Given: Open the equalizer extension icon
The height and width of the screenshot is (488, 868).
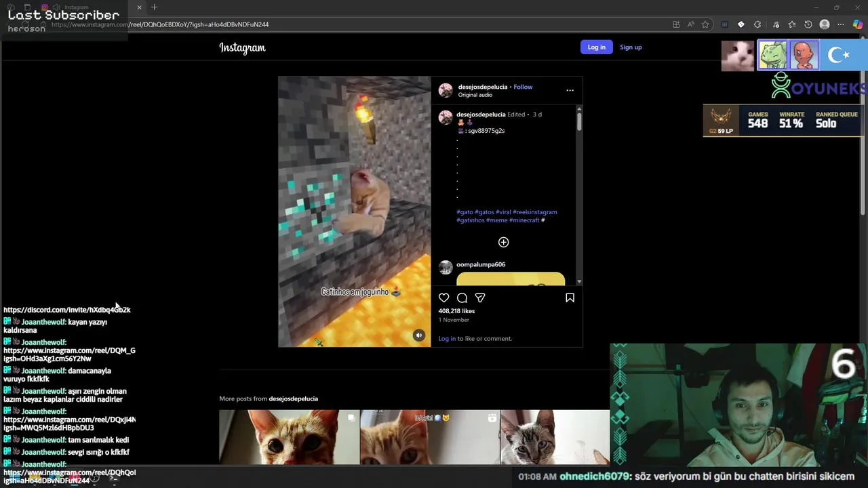Looking at the screenshot, I should pos(724,24).
